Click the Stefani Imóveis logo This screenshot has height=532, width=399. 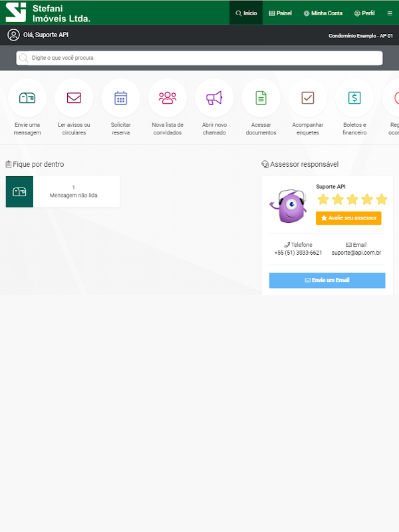48,13
